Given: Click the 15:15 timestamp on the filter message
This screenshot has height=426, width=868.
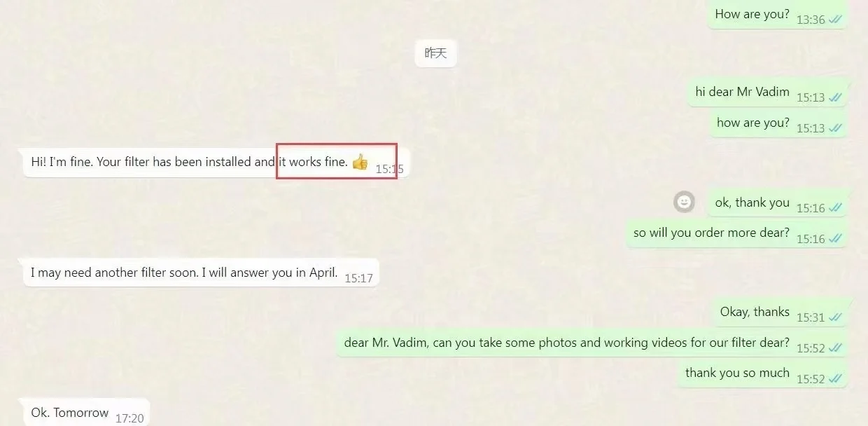Looking at the screenshot, I should 389,169.
